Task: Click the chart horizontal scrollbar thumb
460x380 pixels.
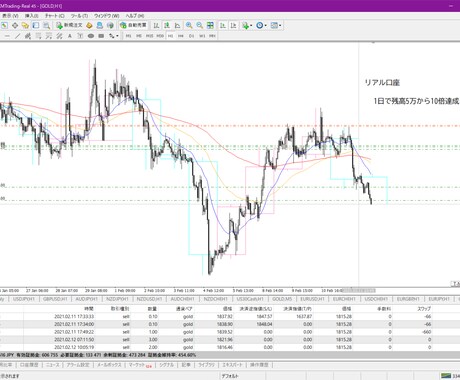Action: [359, 291]
